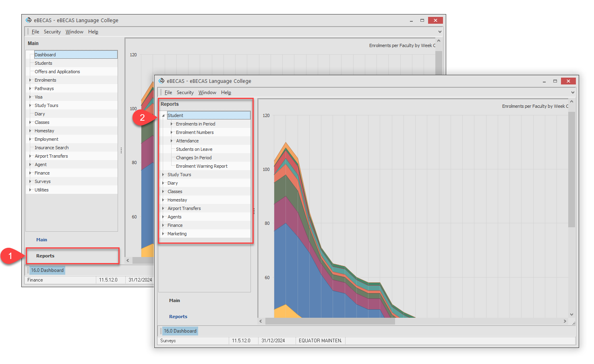
Task: Click the horizontal scrollbar thumb under the chart
Action: point(330,321)
